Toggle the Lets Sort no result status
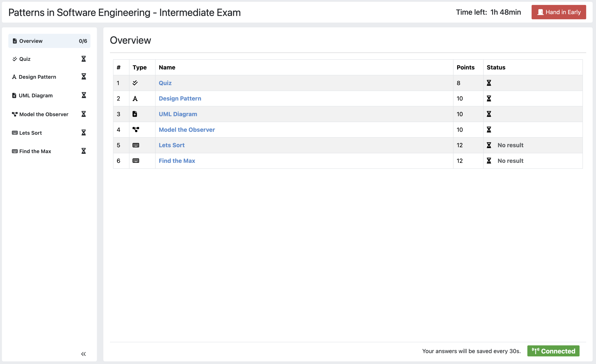Screen dimensions: 596x364 coord(510,145)
